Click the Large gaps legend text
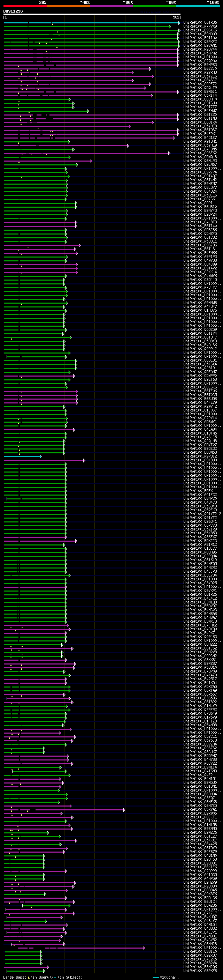This screenshot has height=980, width=223. point(43,977)
